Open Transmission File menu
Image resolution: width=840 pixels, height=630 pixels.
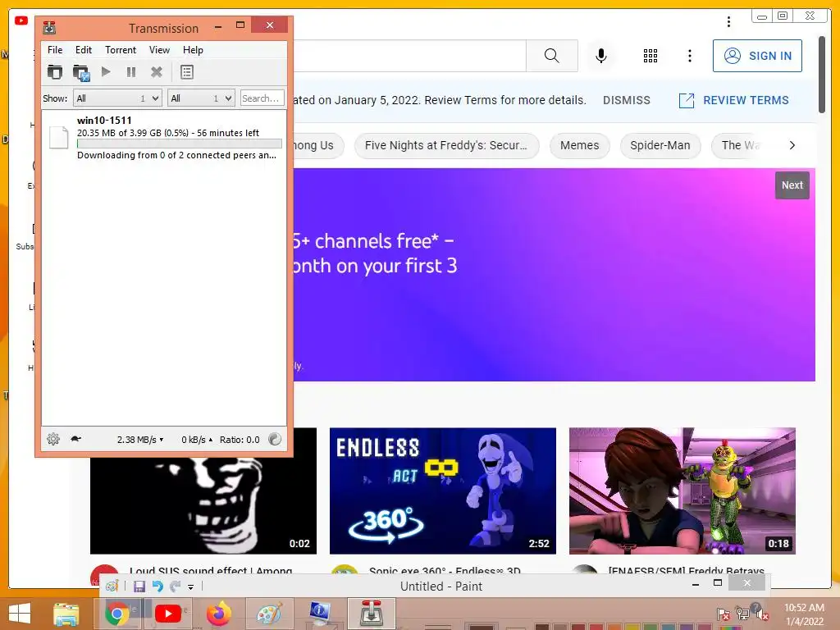pos(55,50)
